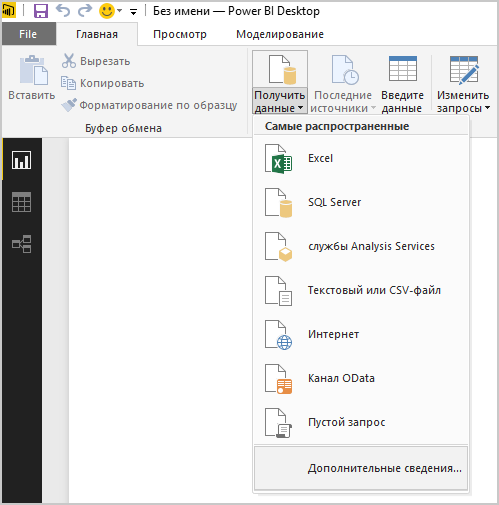Click the CSV text file icon

pos(278,291)
